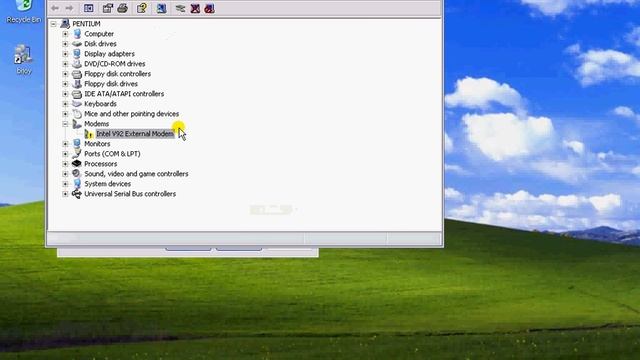Toggle Show/Hide Console Tree toolbar icon

[x=89, y=8]
